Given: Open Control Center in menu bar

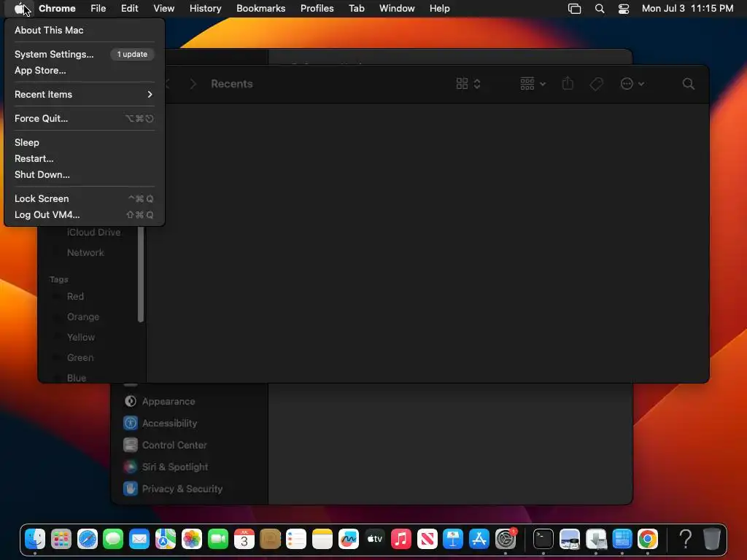Looking at the screenshot, I should [x=624, y=9].
